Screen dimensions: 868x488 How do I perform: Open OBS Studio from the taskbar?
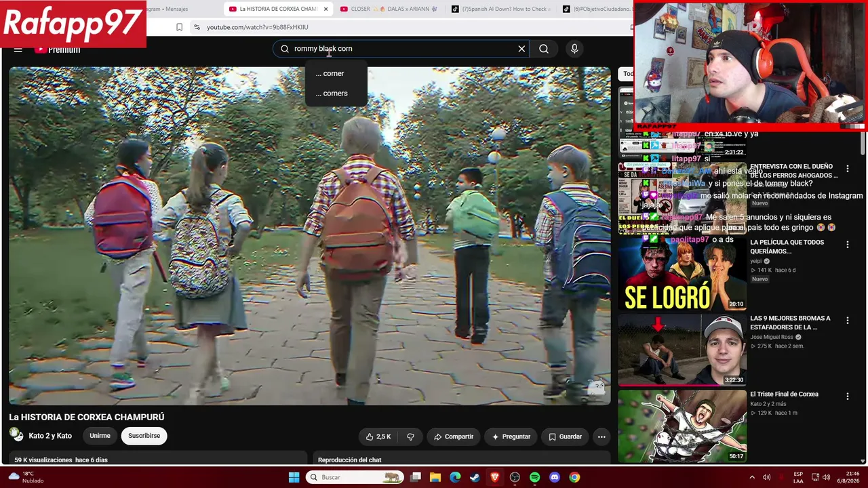(x=515, y=477)
